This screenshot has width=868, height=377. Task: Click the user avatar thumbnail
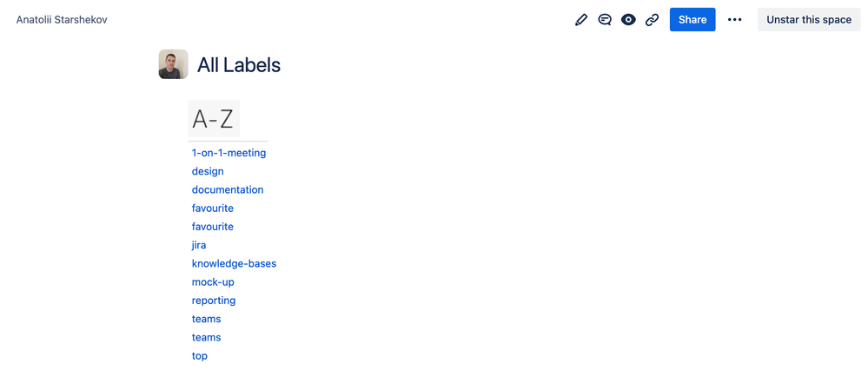pos(173,64)
